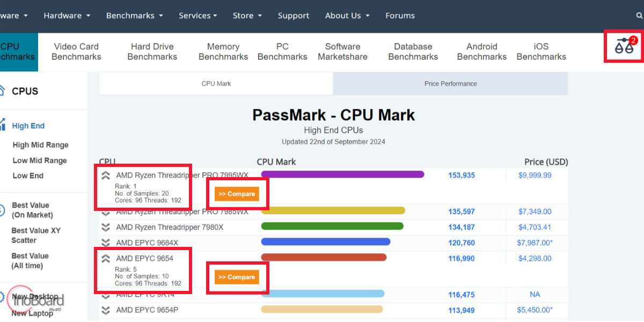Viewport: 644px width, 322px height.
Task: Click price $4,703.41
Action: [535, 228]
